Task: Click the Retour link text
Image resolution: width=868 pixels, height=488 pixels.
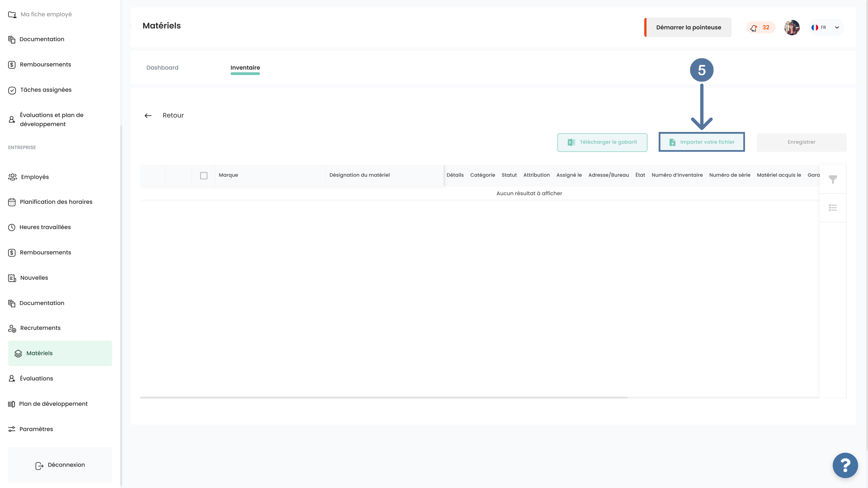Action: tap(173, 115)
